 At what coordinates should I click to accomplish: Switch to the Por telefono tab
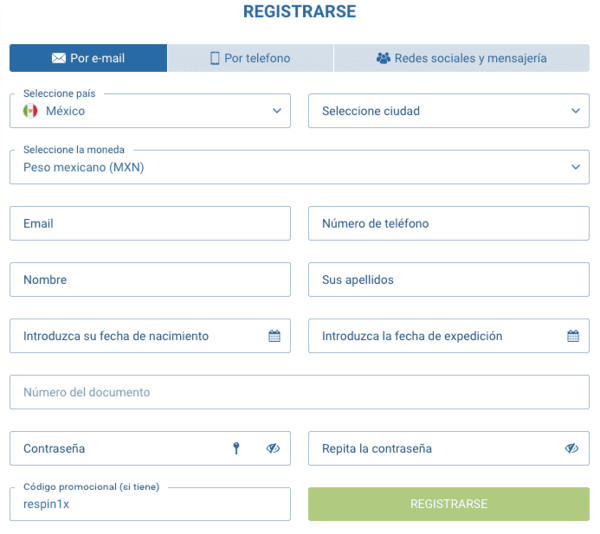coord(250,58)
